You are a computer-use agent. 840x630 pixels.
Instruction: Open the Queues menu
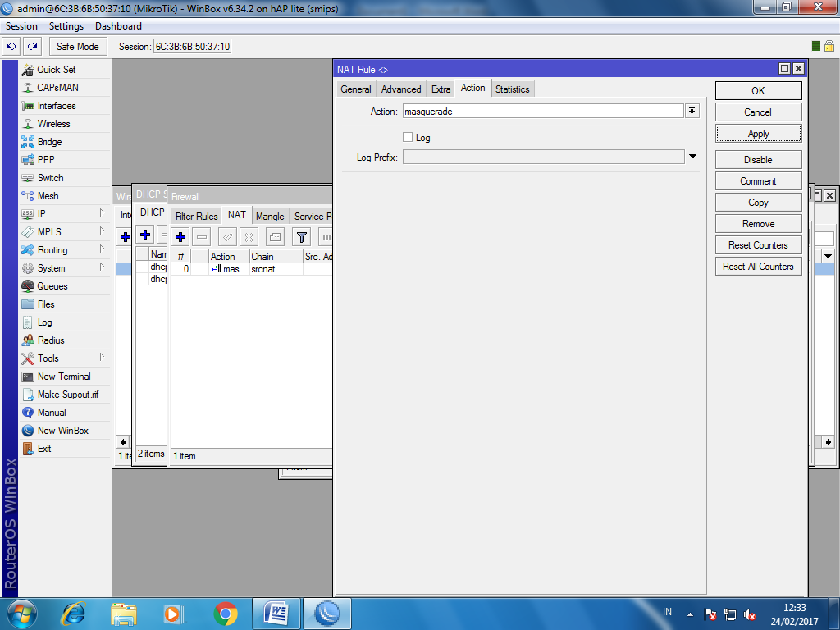coord(65,286)
